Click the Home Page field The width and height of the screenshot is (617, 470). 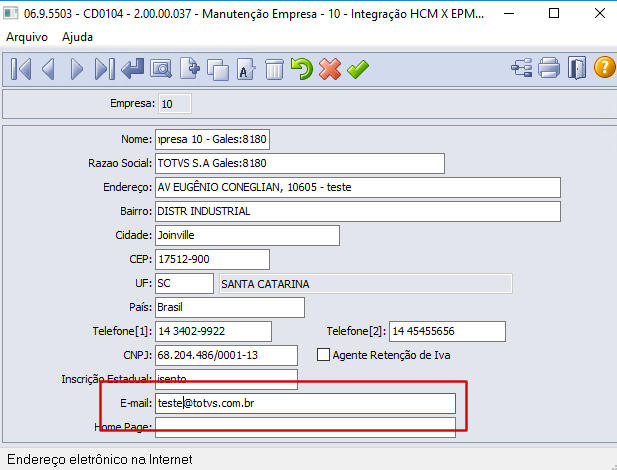coord(305,427)
